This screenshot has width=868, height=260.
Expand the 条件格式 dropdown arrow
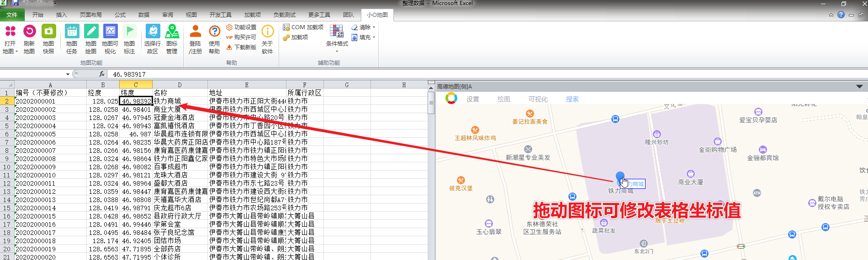click(x=337, y=52)
